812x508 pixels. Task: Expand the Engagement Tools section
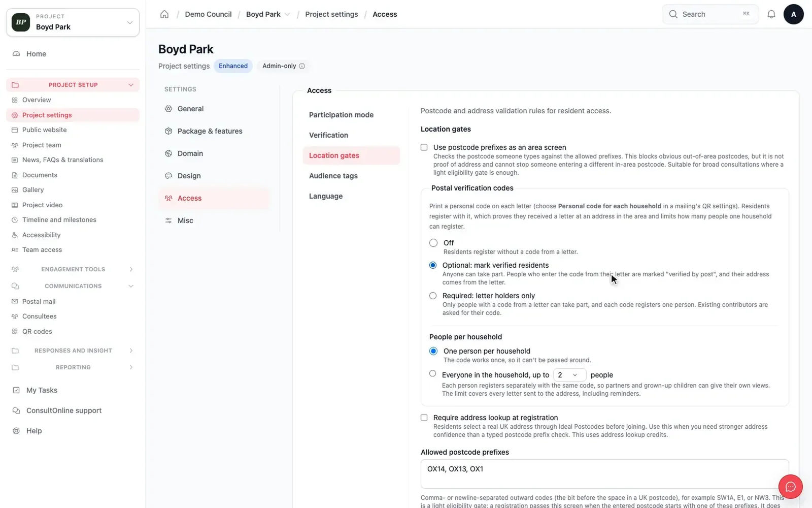[73, 269]
